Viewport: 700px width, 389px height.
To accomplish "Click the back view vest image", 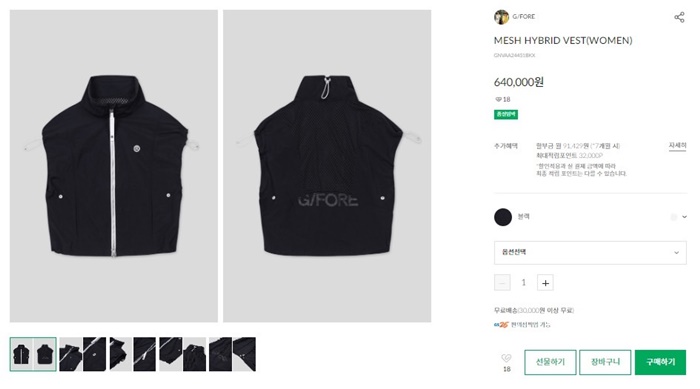I will pyautogui.click(x=327, y=166).
